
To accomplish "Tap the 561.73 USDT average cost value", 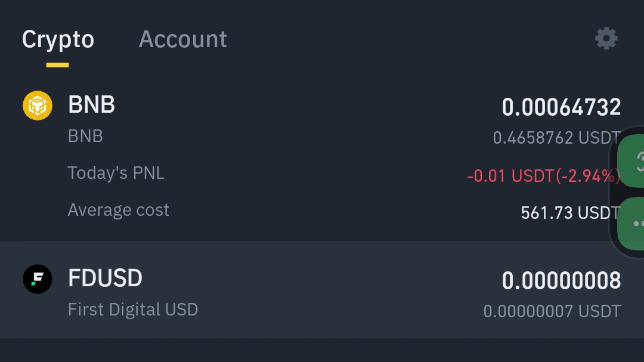I will tap(570, 213).
